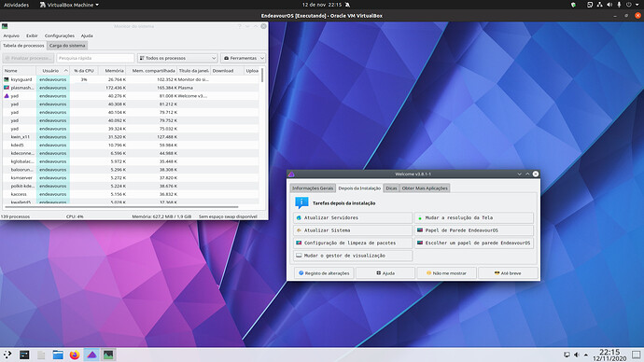
Task: Click the 22:15 digital clock in the KDE panel
Action: coord(609,355)
